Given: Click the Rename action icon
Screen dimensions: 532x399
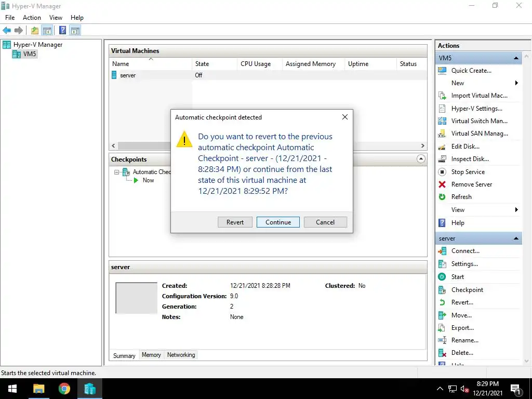Looking at the screenshot, I should pyautogui.click(x=442, y=340).
